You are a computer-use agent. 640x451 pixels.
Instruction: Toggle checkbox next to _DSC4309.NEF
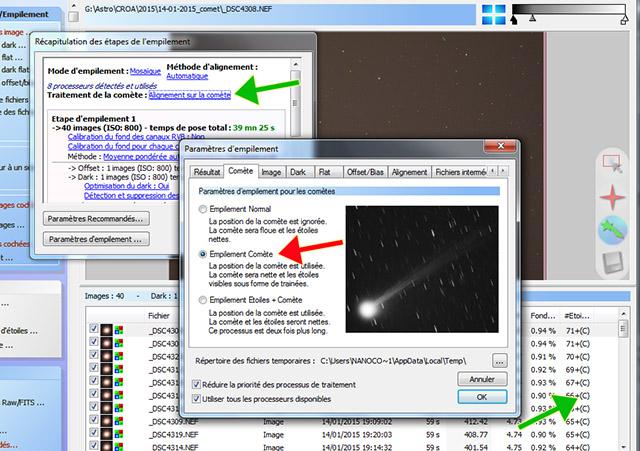point(94,420)
